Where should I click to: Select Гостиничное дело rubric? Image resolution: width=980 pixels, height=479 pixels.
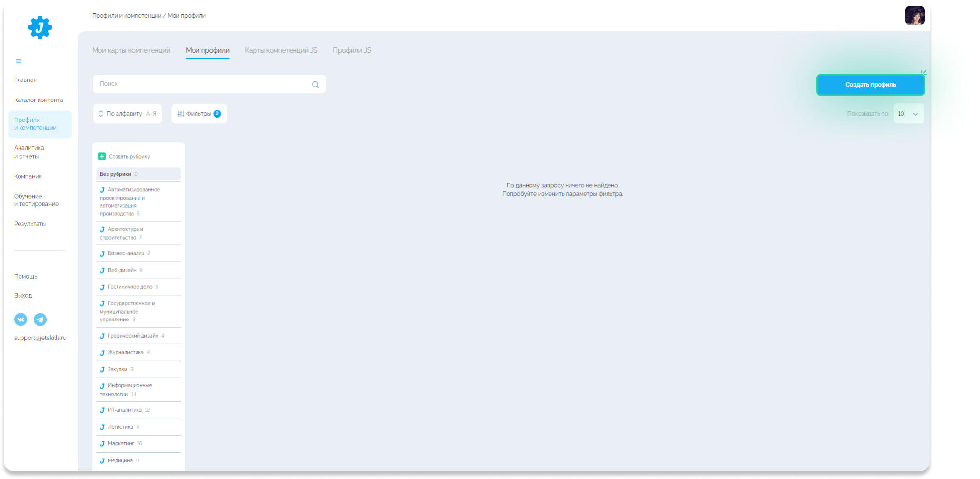(x=138, y=287)
